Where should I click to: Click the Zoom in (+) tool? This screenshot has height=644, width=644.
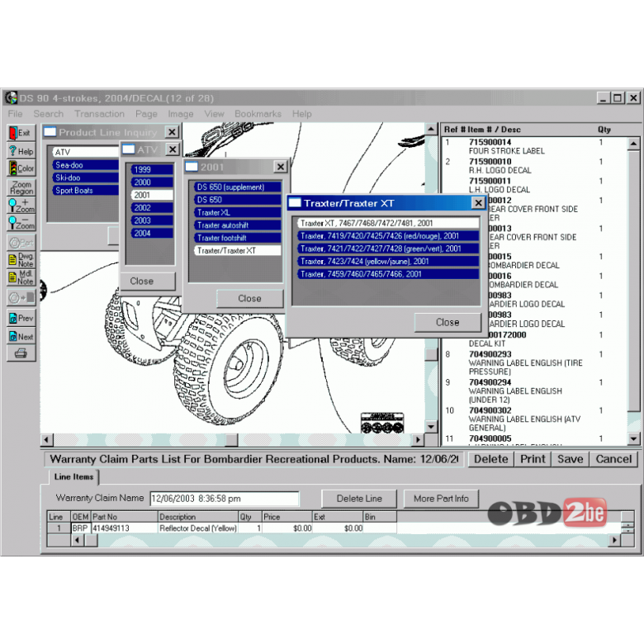[21, 206]
